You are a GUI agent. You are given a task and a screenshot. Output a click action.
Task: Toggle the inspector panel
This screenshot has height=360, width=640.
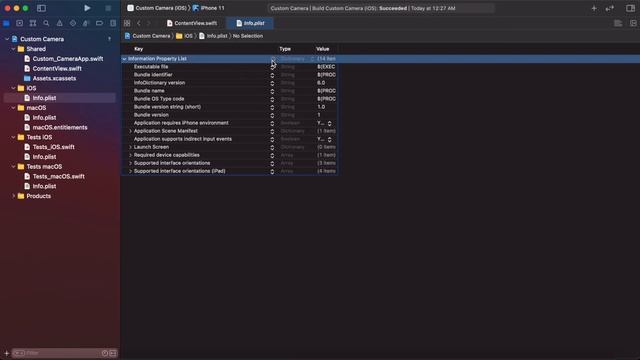(x=630, y=8)
